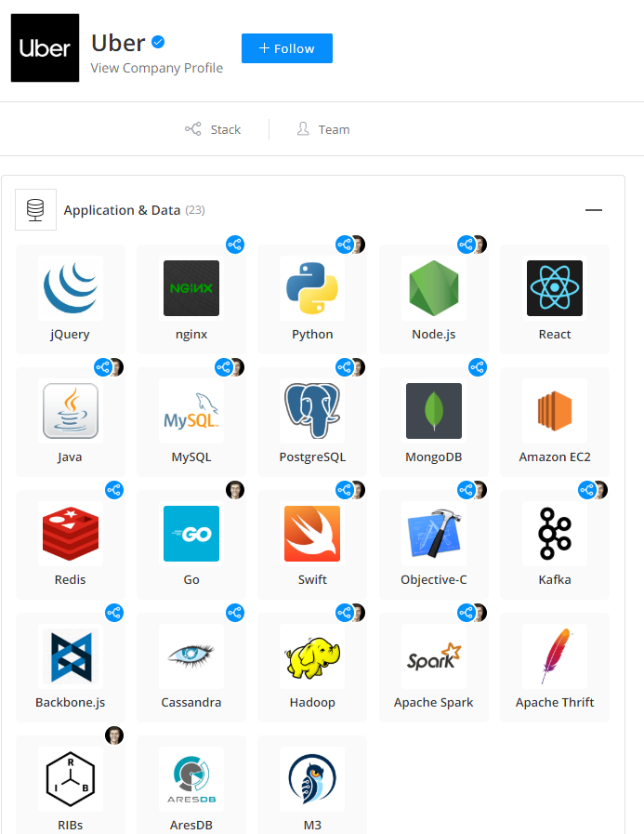
Task: Switch to the Stack tab
Action: tap(213, 129)
